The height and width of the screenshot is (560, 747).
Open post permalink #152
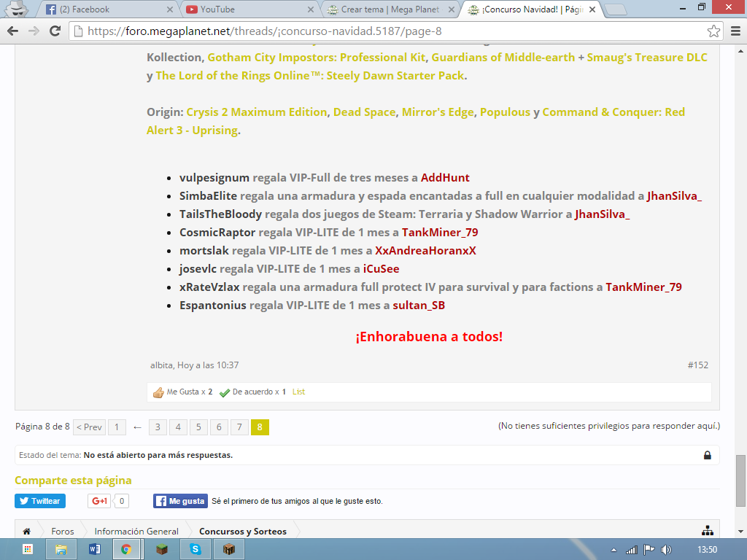(x=698, y=365)
